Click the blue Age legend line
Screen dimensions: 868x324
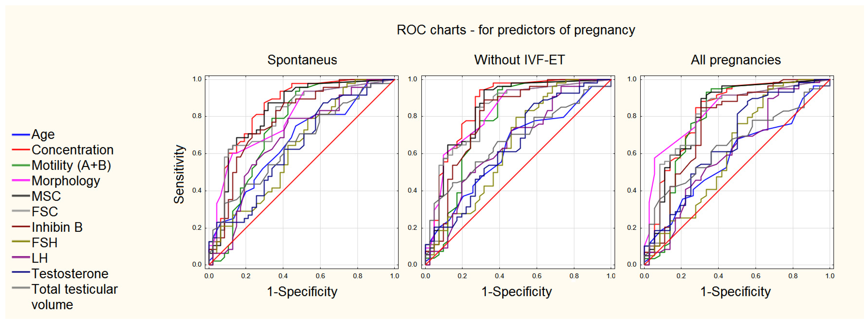pyautogui.click(x=21, y=135)
